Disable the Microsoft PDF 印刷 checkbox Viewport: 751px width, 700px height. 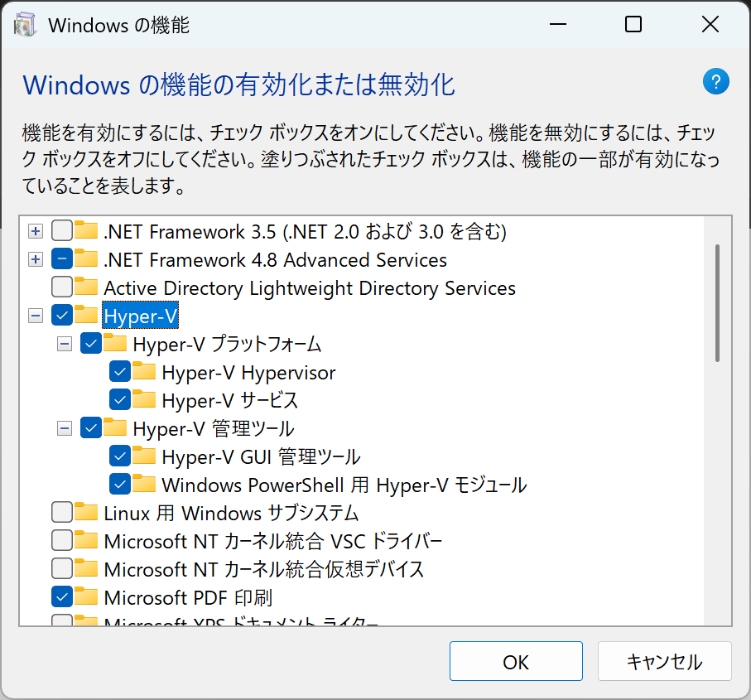click(x=62, y=596)
